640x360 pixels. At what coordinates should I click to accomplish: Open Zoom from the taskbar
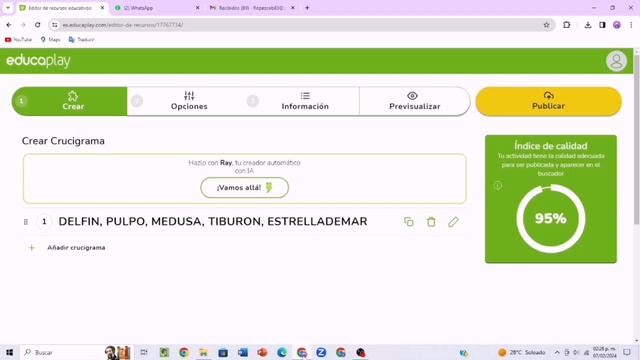[321, 352]
